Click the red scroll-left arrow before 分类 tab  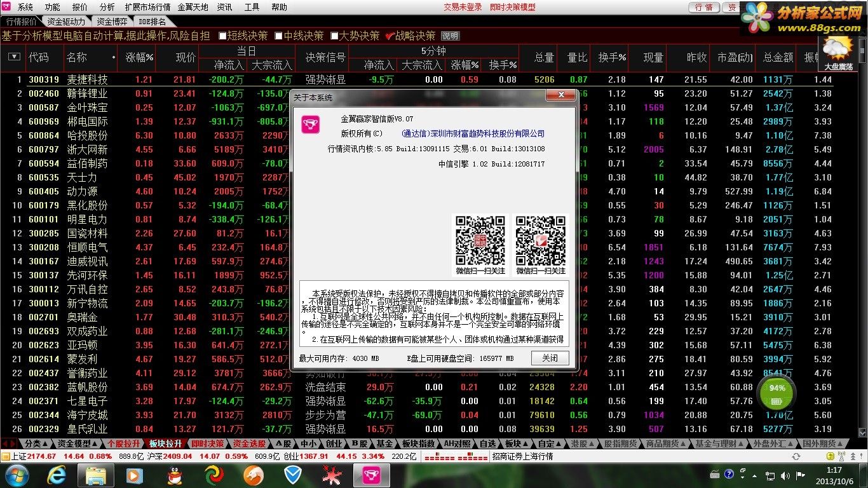tap(5, 444)
